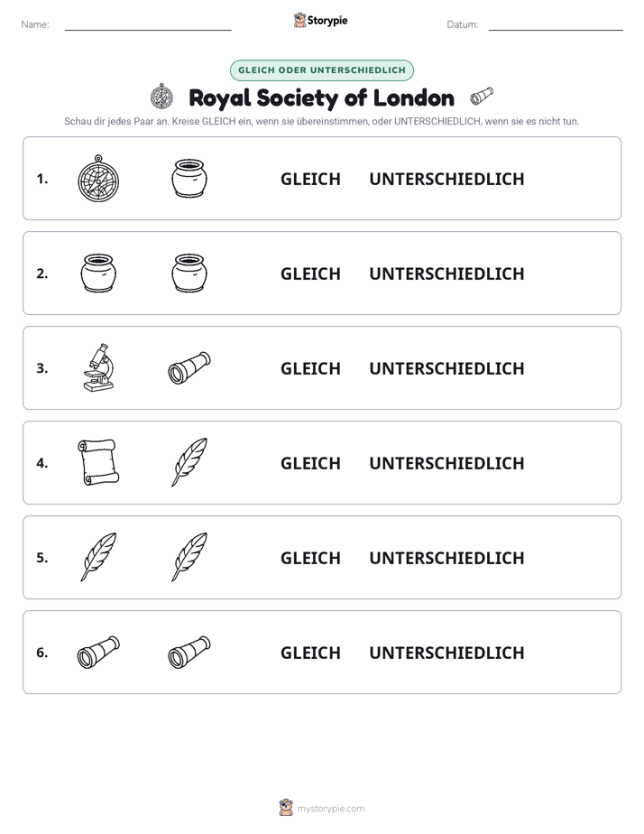The height and width of the screenshot is (834, 644).
Task: Select GLEICH in row 6
Action: (310, 652)
